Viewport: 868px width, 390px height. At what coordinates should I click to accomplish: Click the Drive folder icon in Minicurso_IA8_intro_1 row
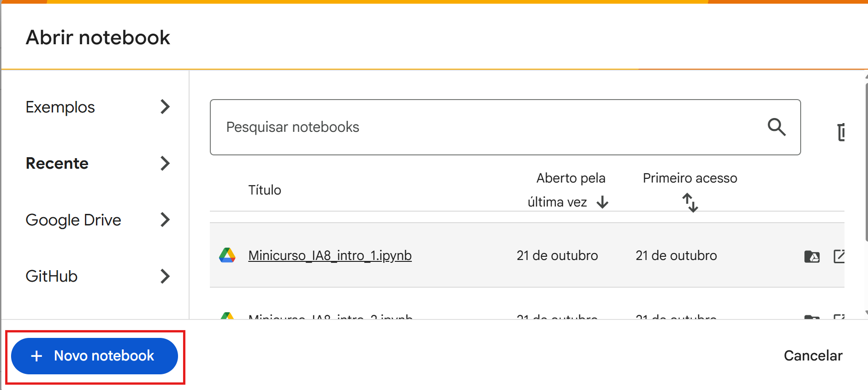click(812, 256)
